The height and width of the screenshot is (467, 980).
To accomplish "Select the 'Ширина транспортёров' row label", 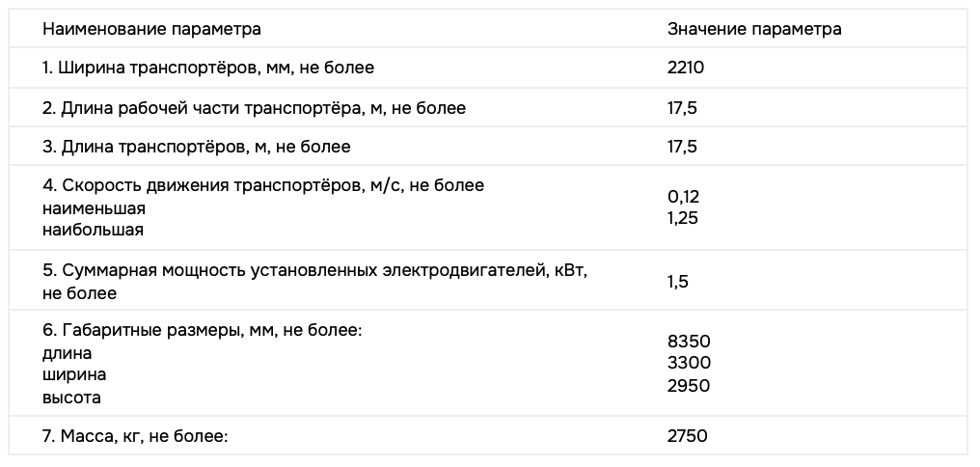I will pos(208,69).
